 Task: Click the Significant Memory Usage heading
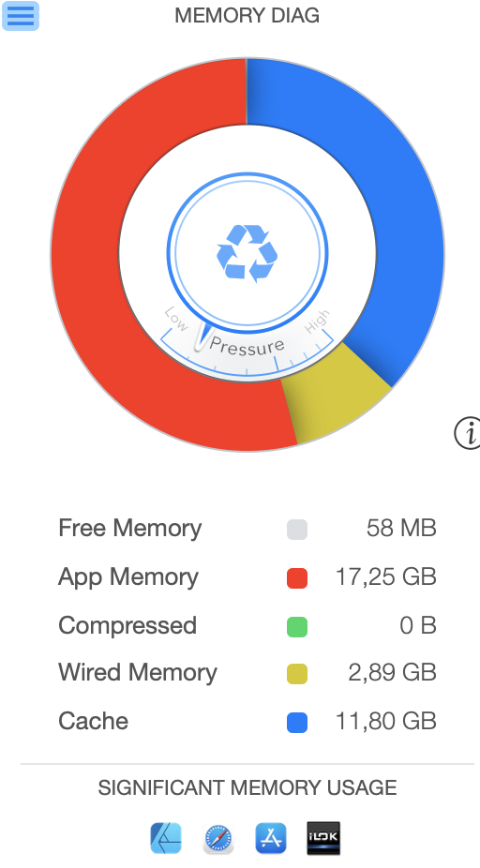point(247,787)
